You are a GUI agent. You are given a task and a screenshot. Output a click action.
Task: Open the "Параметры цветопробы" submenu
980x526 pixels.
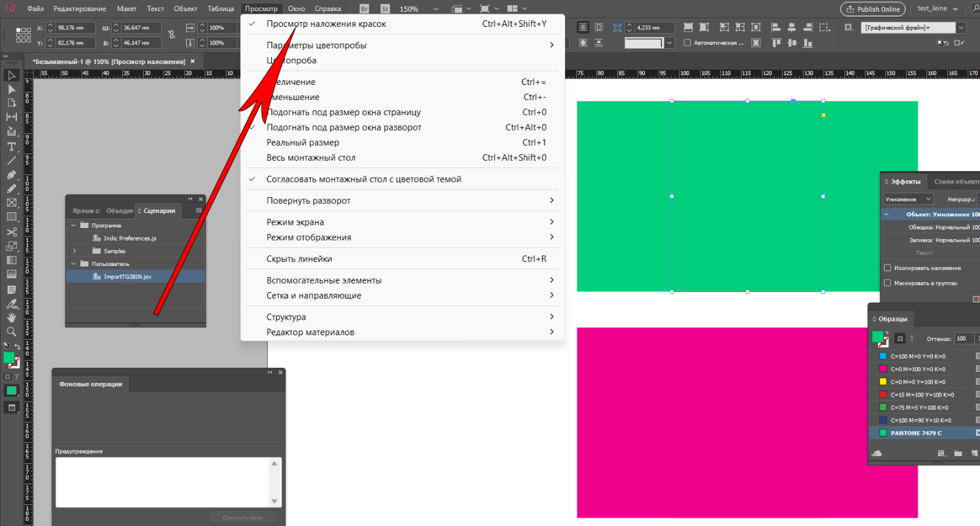coord(402,46)
